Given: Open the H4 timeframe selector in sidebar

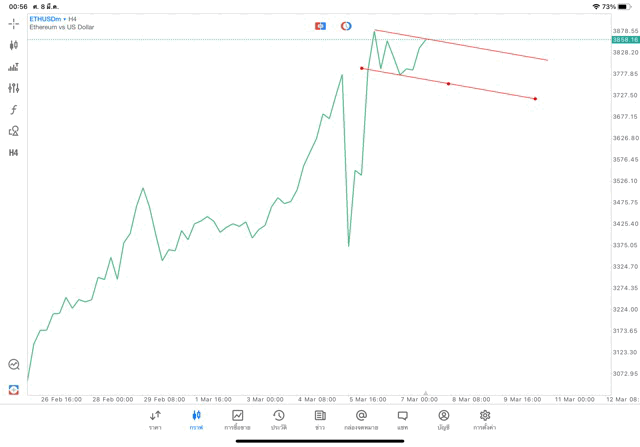Looking at the screenshot, I should click(x=14, y=153).
